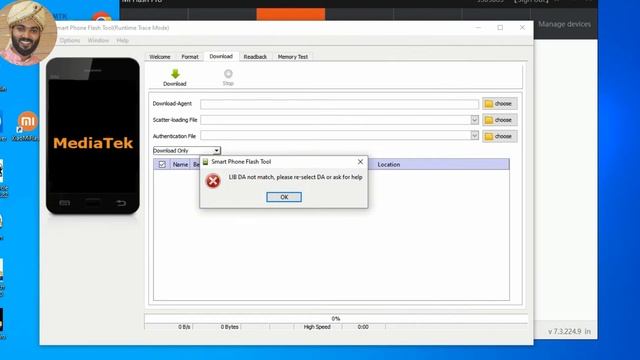Choose a Scatter-loading file
Image resolution: width=640 pixels, height=360 pixels.
(500, 120)
